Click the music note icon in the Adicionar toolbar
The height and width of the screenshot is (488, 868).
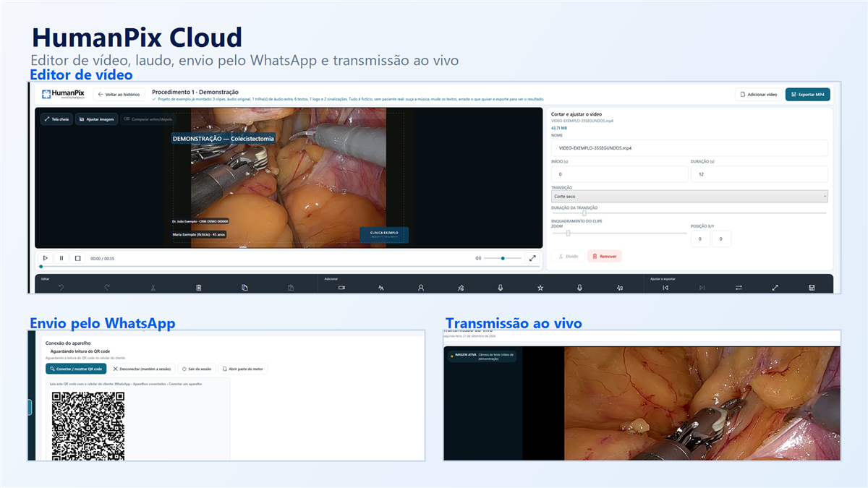tap(619, 288)
